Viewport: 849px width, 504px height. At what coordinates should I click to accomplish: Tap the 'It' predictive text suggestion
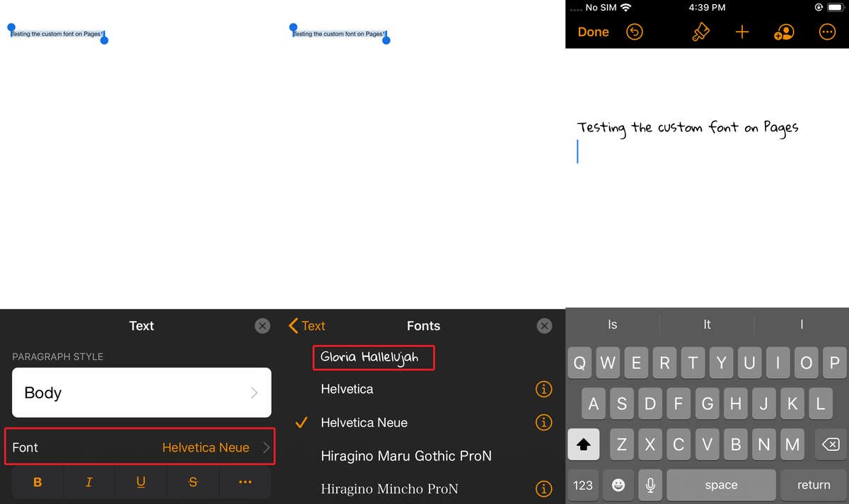coord(706,324)
